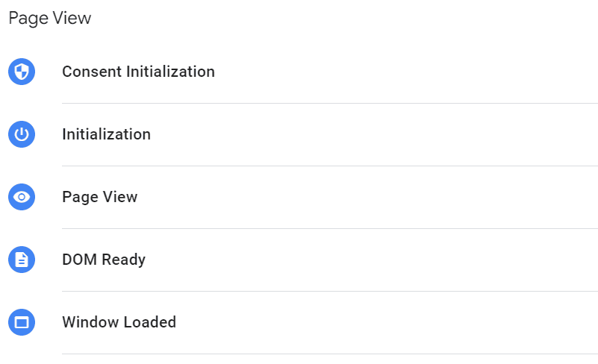Select the DOM Ready trigger label
The height and width of the screenshot is (364, 598).
point(104,260)
